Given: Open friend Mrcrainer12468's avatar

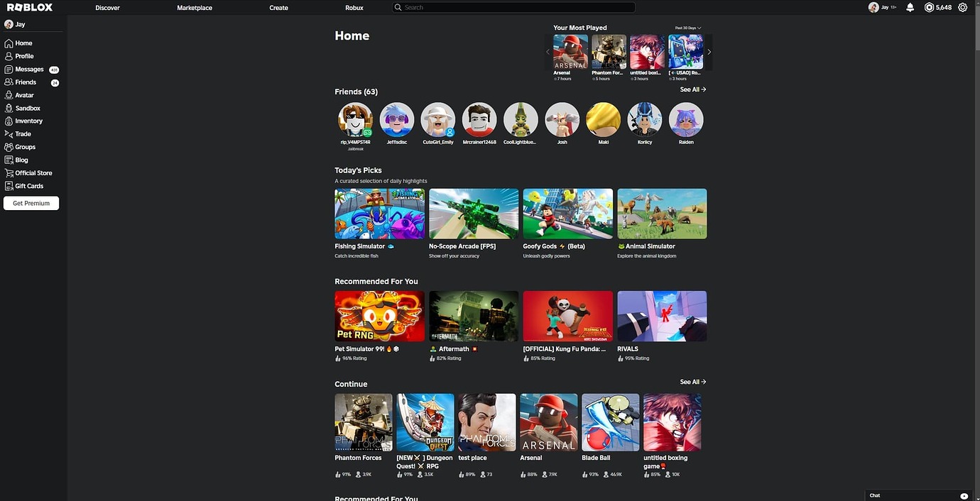Looking at the screenshot, I should point(479,120).
